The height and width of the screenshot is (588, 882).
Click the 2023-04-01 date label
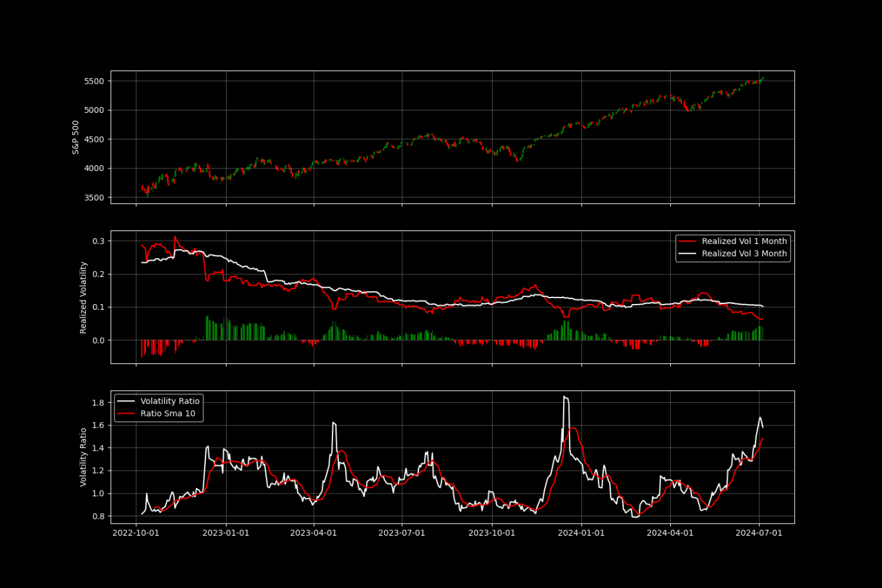tap(314, 533)
